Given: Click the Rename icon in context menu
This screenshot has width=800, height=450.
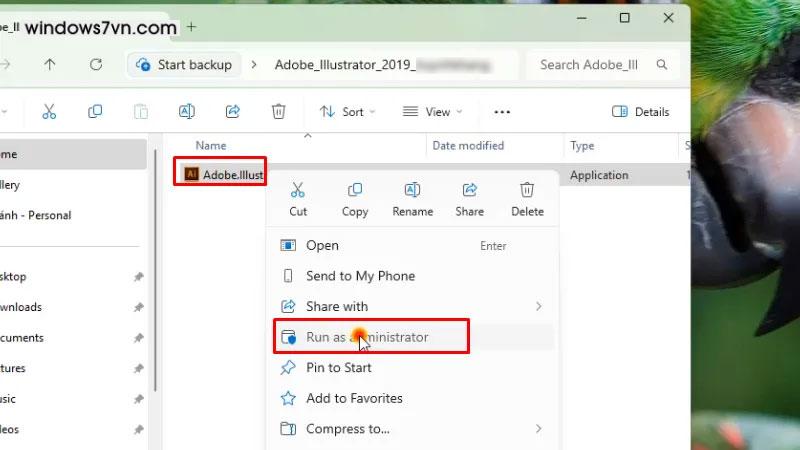Looking at the screenshot, I should tap(412, 191).
